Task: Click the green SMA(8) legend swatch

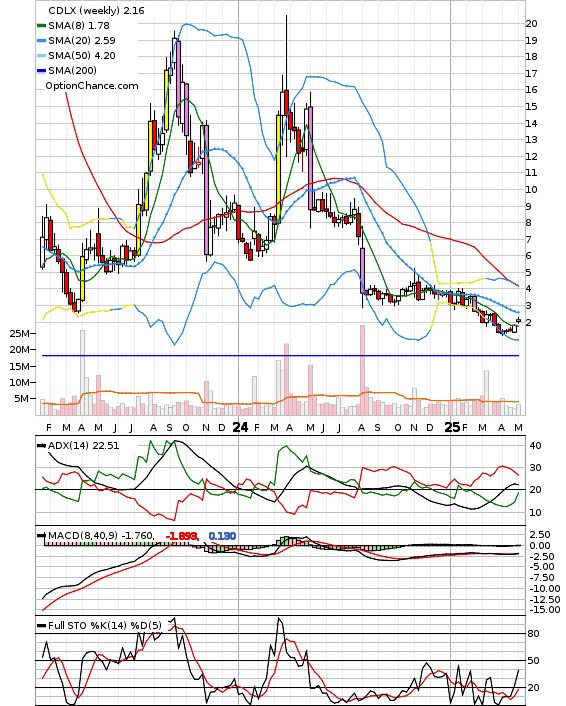Action: [x=41, y=26]
